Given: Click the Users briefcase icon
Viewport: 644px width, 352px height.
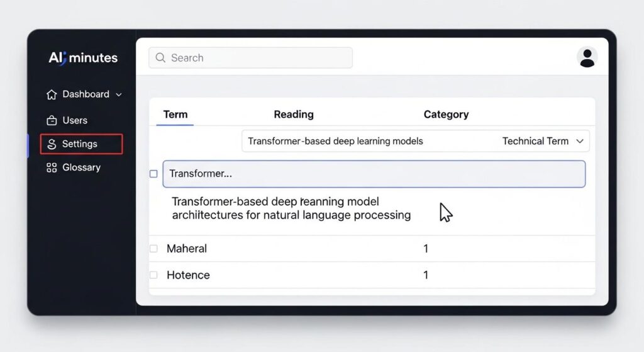Looking at the screenshot, I should point(52,120).
